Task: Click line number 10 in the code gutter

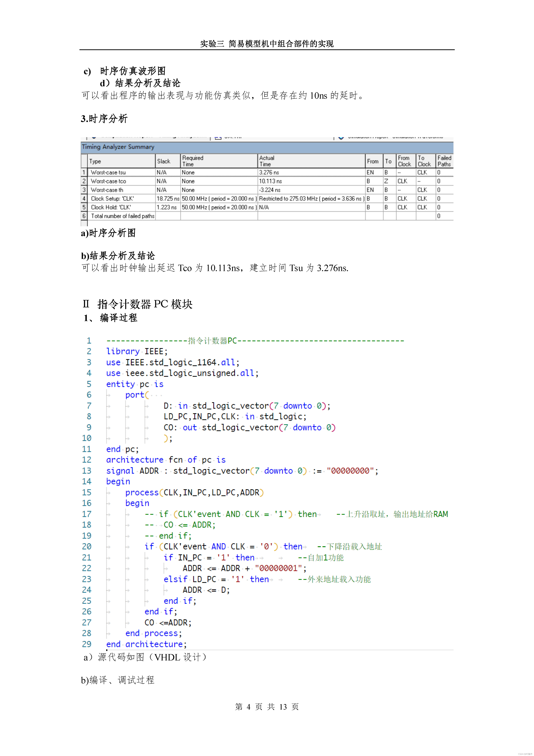Action: (87, 438)
